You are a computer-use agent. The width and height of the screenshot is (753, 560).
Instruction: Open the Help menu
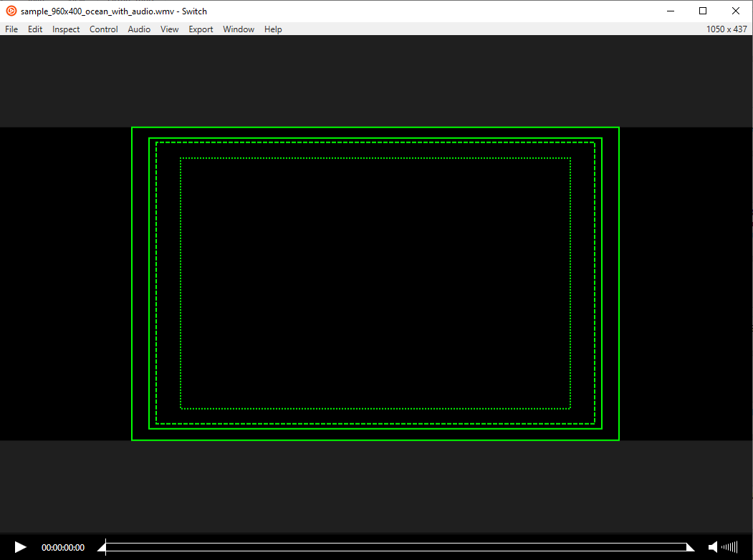click(273, 29)
